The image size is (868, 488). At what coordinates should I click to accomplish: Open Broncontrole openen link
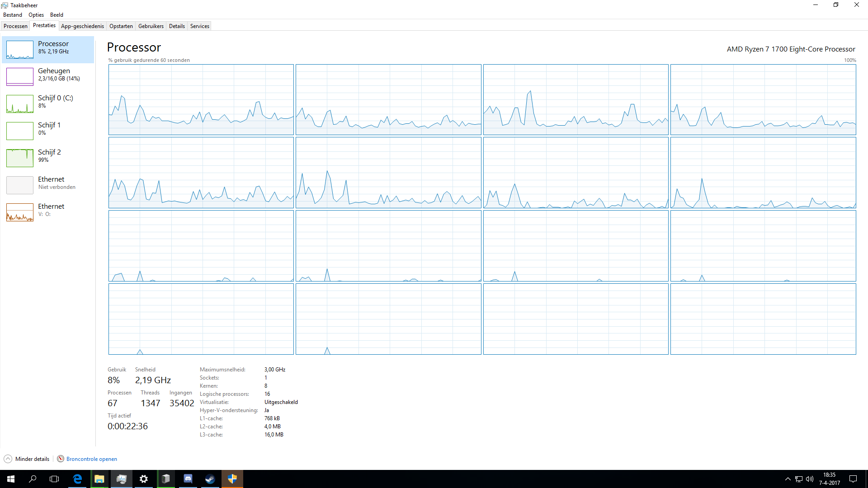[91, 459]
